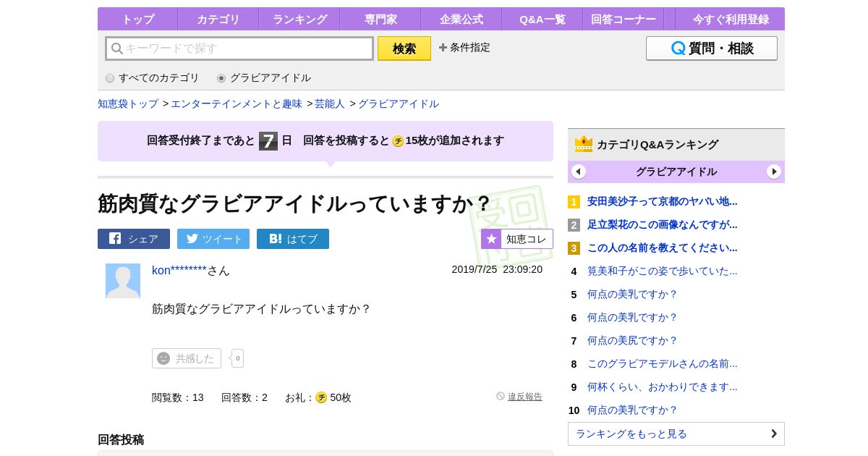This screenshot has height=456, width=868.
Task: Click the 違反報告 link
Action: tap(525, 397)
